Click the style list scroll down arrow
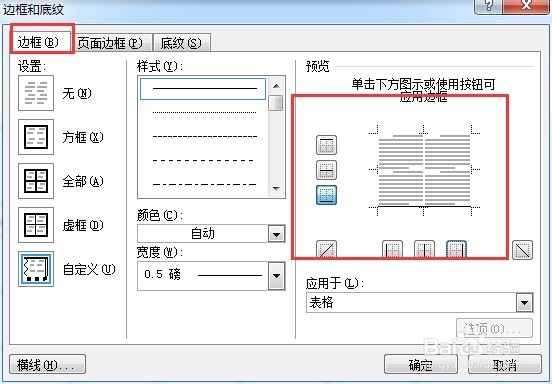This screenshot has height=384, width=552. point(276,189)
